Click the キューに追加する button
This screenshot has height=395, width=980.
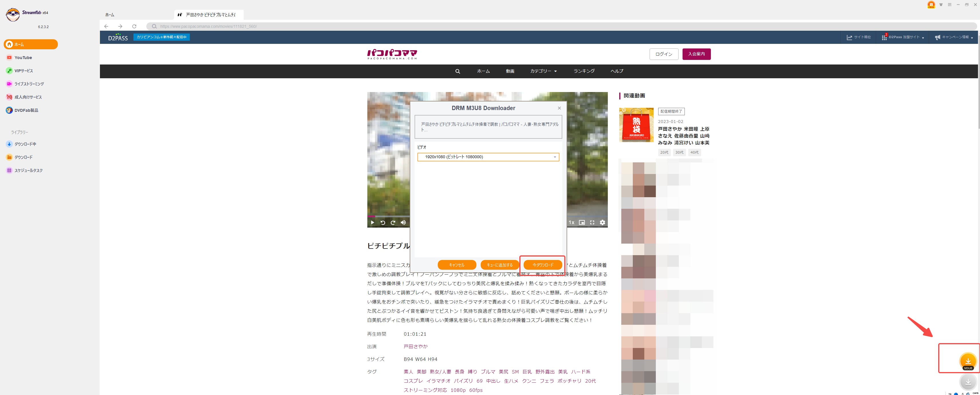[x=500, y=265]
